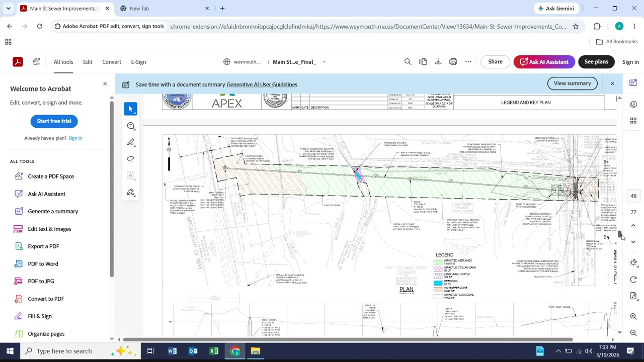The height and width of the screenshot is (362, 644).
Task: Click the Share button
Action: coord(495,62)
